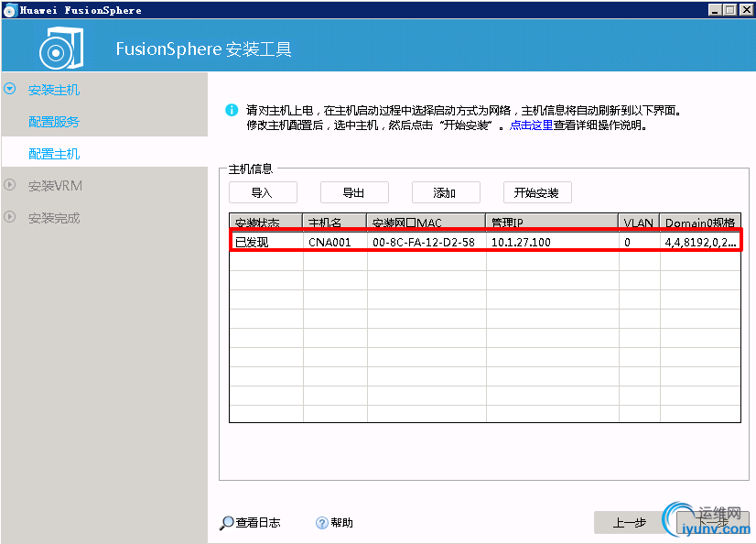Click the title bar application icon
The image size is (756, 544).
[x=10, y=10]
